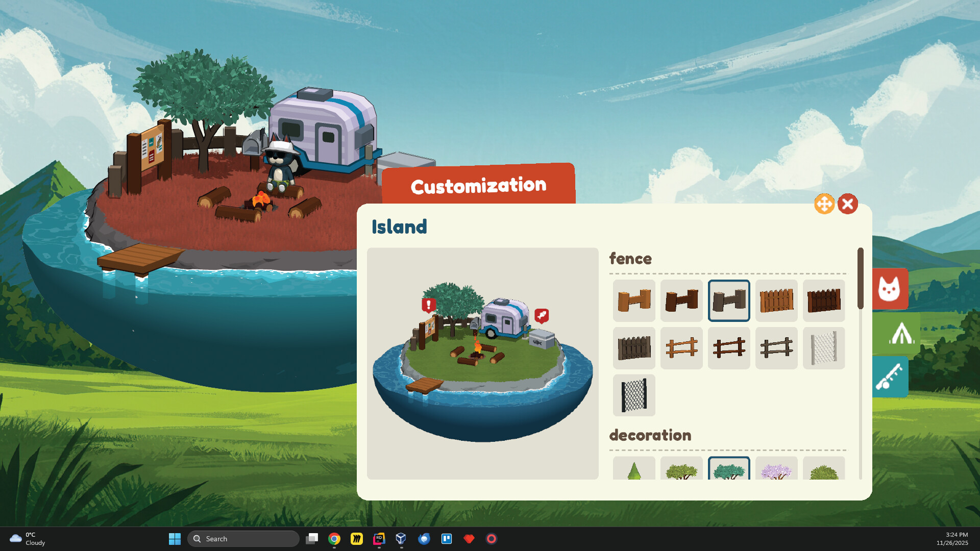This screenshot has height=551, width=980.
Task: Pick the light wooden rail fence
Action: [x=681, y=348]
